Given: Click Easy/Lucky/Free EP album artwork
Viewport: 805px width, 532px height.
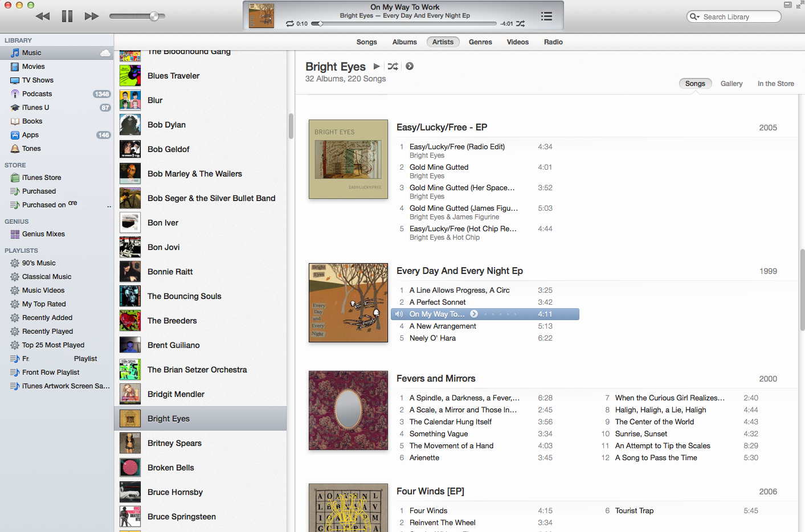Looking at the screenshot, I should tap(348, 159).
